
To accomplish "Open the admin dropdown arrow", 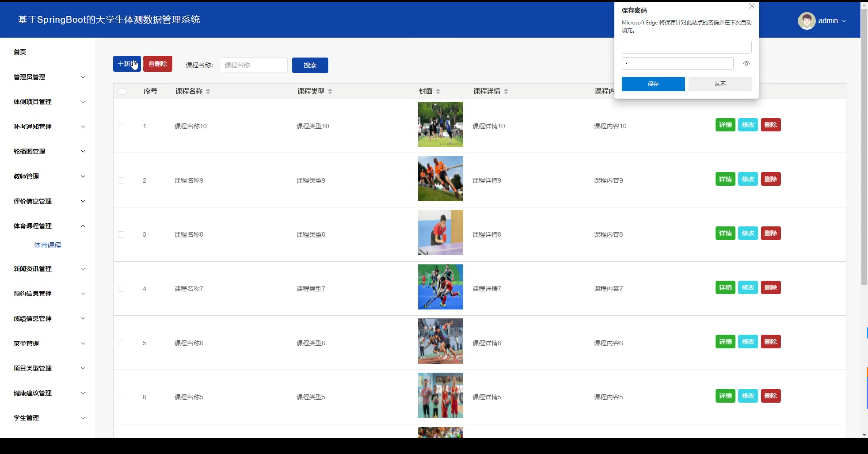I will point(844,21).
